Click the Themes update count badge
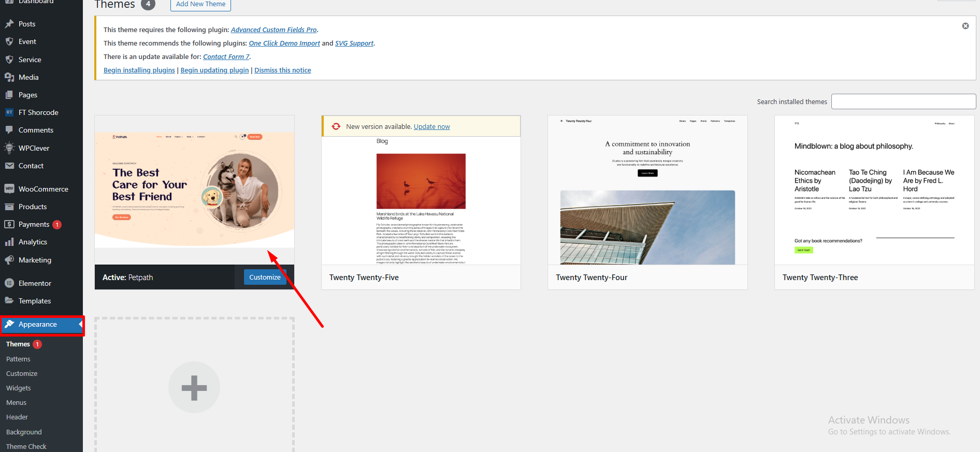Viewport: 980px width, 452px height. [x=37, y=344]
